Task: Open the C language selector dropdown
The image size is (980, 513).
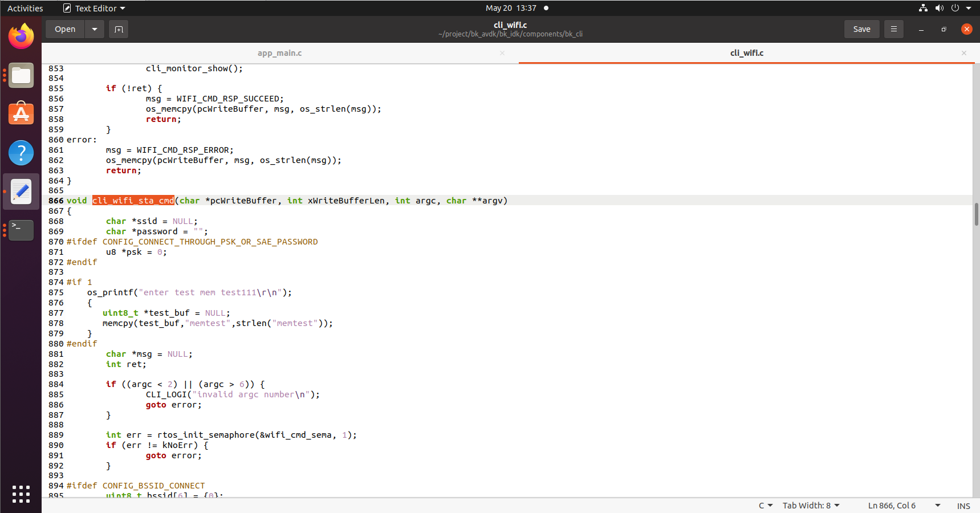Action: pos(765,506)
